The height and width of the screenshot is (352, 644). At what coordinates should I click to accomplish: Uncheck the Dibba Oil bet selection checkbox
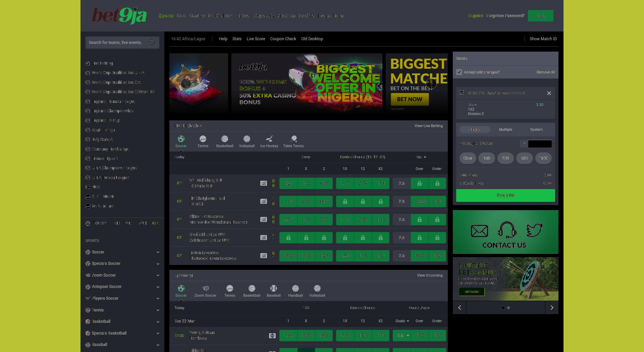pyautogui.click(x=462, y=93)
